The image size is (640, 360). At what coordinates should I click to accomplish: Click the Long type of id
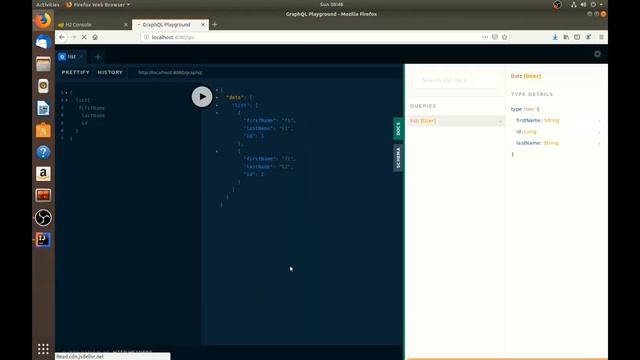[x=530, y=132]
